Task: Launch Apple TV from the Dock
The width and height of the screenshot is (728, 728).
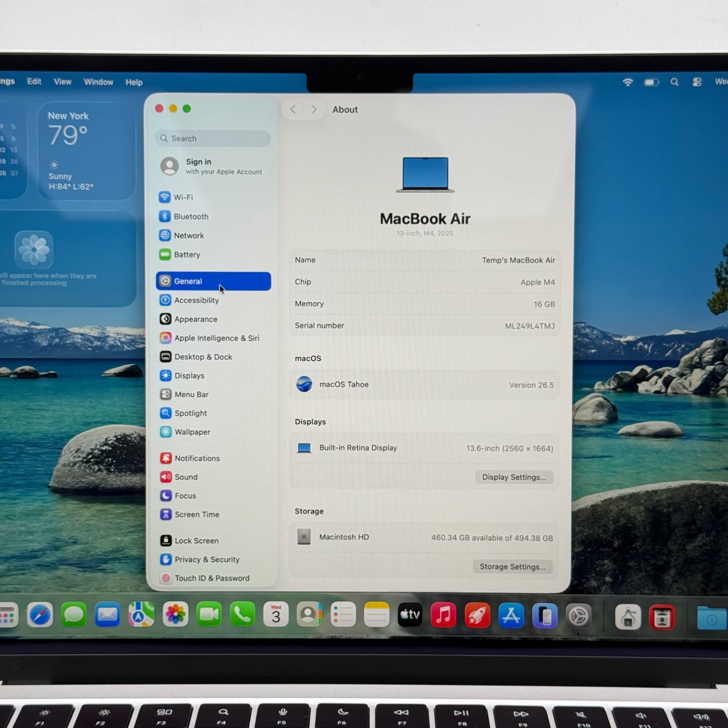Action: [x=410, y=615]
